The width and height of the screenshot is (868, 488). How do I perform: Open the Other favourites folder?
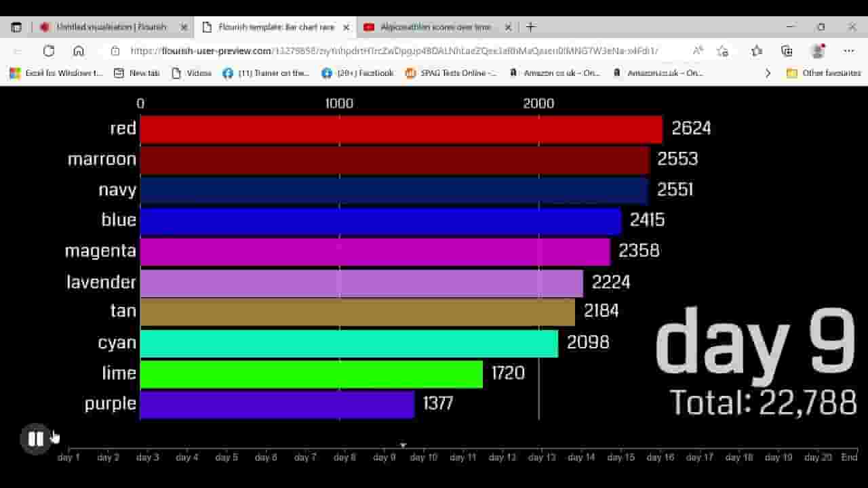pos(823,73)
